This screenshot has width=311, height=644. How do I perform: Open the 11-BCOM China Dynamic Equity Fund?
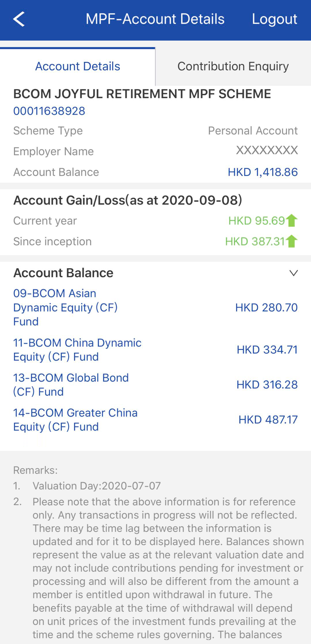(x=77, y=350)
